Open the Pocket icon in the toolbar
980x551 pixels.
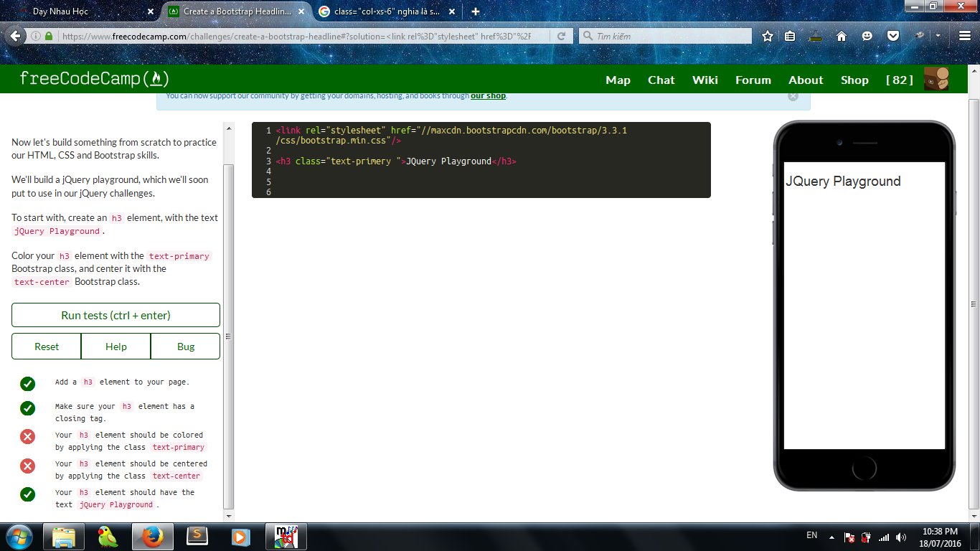893,36
